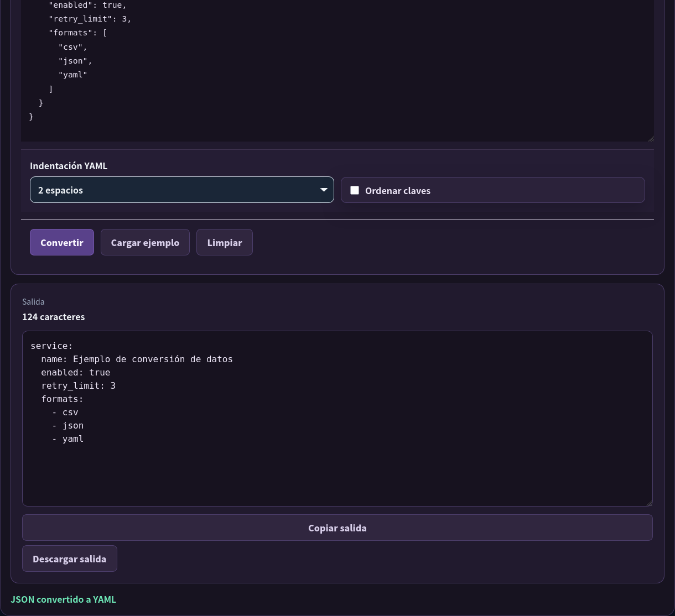
Task: Focus the empty area of YAML output
Action: click(x=337, y=474)
